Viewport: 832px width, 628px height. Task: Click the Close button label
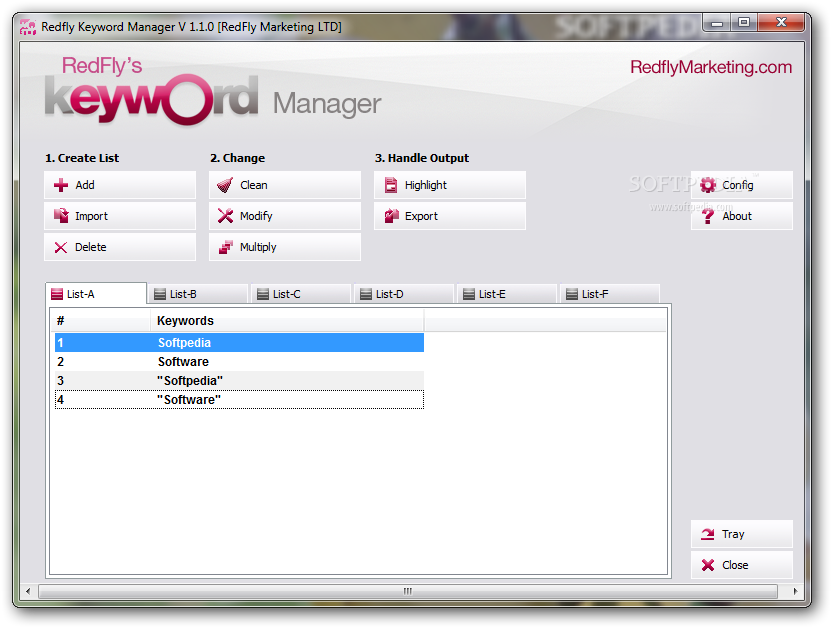pos(735,565)
